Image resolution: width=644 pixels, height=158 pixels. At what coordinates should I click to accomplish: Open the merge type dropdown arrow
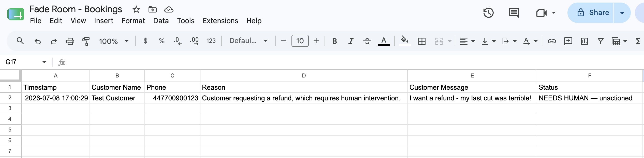click(x=450, y=41)
